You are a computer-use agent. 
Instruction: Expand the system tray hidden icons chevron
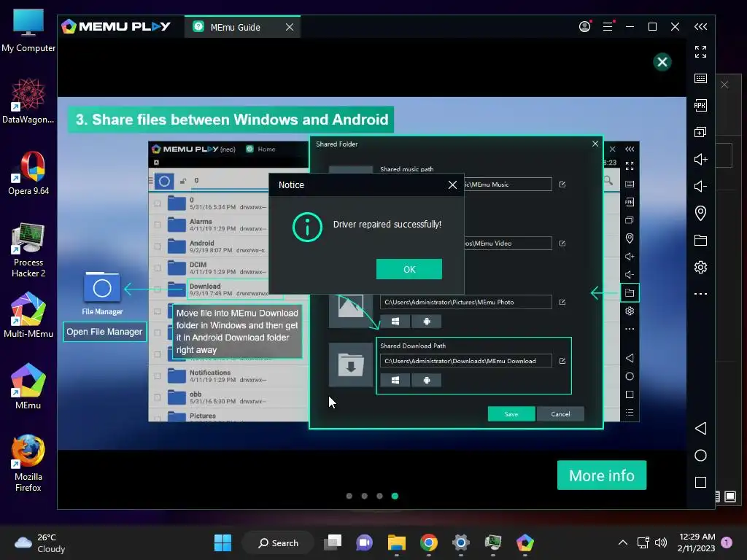[x=623, y=542]
